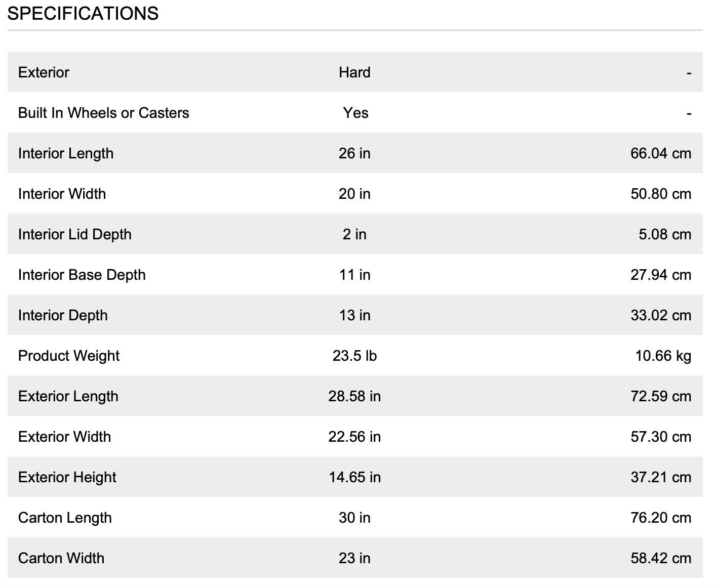Screen dimensions: 714x588
Task: Click the Built In Wheels or Casters label
Action: pos(103,113)
